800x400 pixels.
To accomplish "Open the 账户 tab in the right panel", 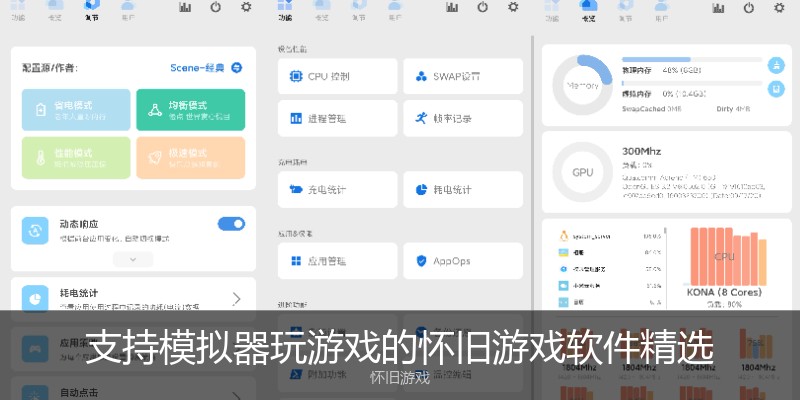I will point(661,10).
